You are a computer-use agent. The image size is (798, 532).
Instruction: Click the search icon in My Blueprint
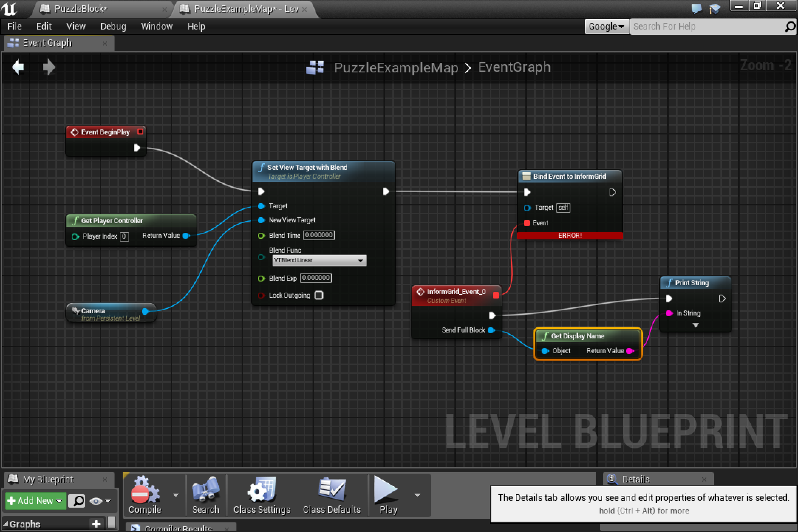77,501
